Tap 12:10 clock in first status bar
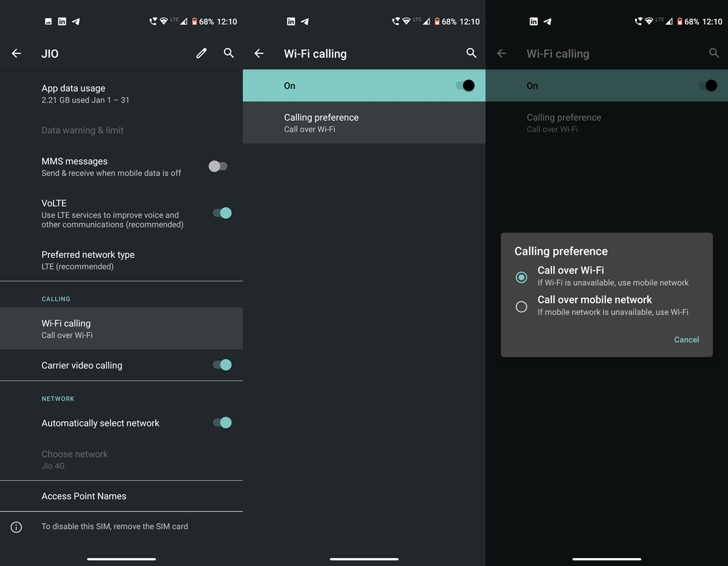Screen dimensions: 728x566 coord(227,21)
